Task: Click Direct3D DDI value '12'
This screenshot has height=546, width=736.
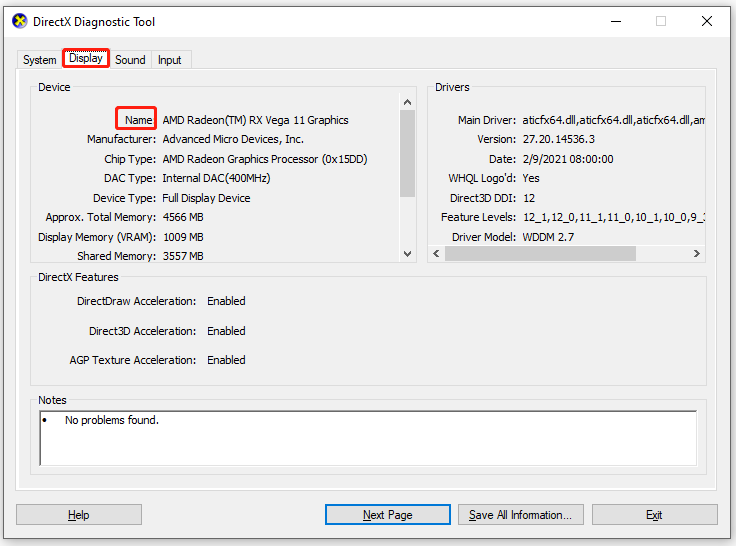Action: 529,198
